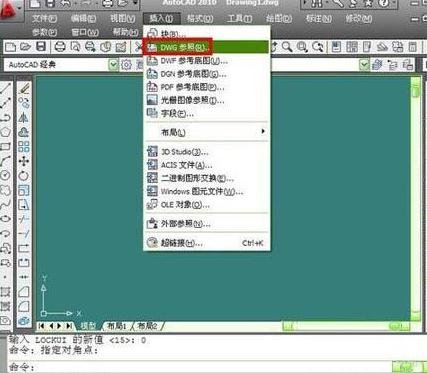Select the Stretch modify tool
Viewport: 427px width, 373px height.
point(24,205)
